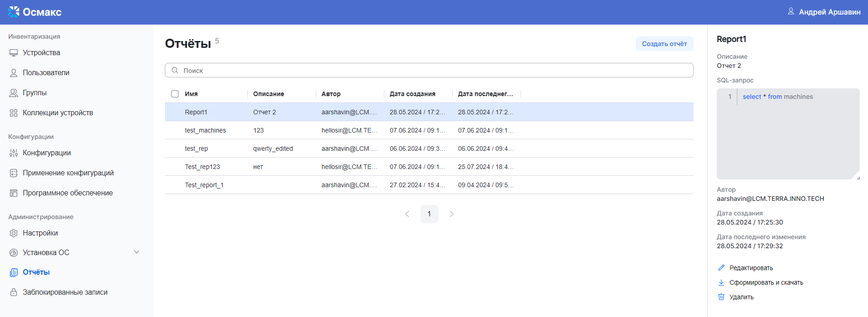This screenshot has height=317, width=868.
Task: Toggle the select-all checkbox in table header
Action: (175, 94)
